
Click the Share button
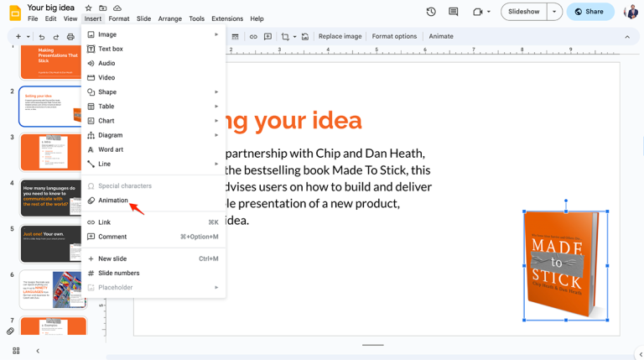589,12
